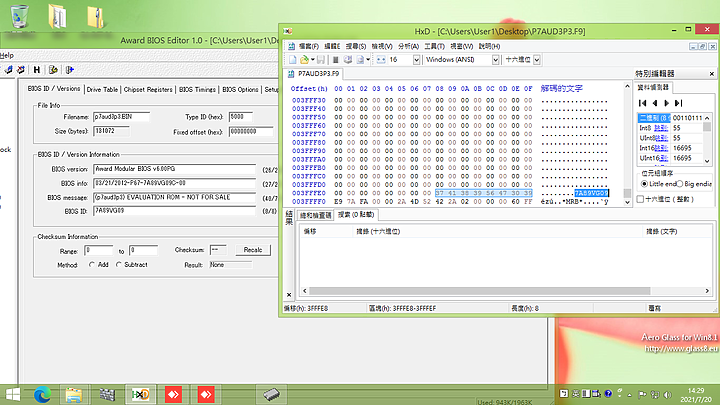Screen dimensions: 720x405
Task: Toggle hexadecimal (integer) checkbox in inspector
Action: pos(640,199)
